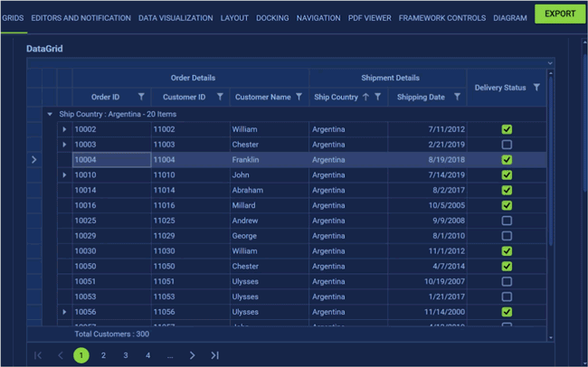Check Delivery Status for Andrew's order 10025
Screen dimensions: 588x367
(507, 221)
